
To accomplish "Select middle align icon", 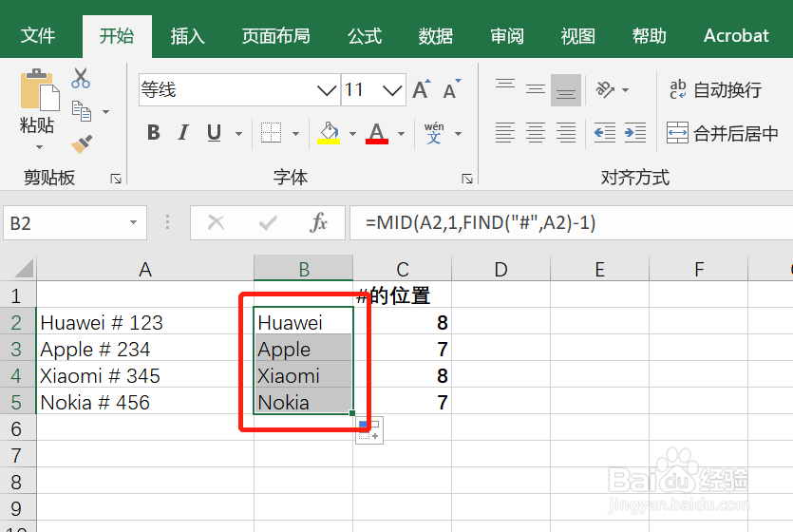I will pos(536,89).
